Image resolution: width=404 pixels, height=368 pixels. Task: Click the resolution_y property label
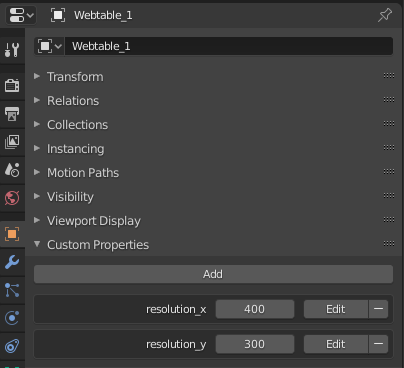click(x=176, y=344)
